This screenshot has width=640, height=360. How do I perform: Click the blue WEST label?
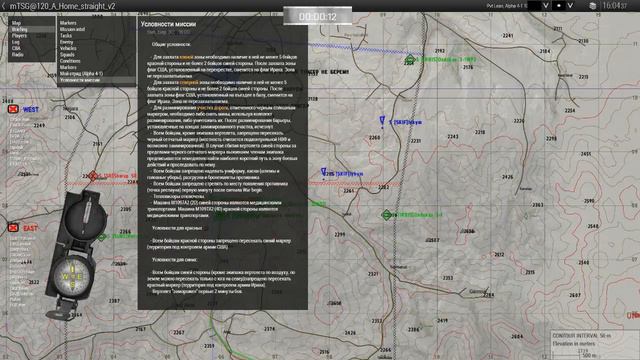[31, 109]
